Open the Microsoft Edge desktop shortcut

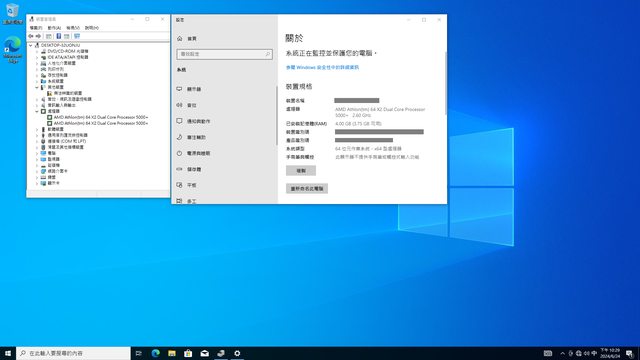pos(13,50)
